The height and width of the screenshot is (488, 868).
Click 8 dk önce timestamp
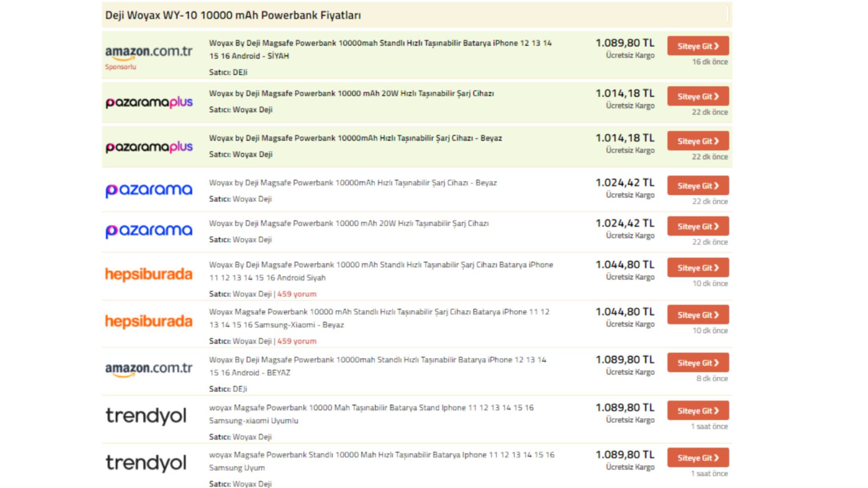[712, 379]
